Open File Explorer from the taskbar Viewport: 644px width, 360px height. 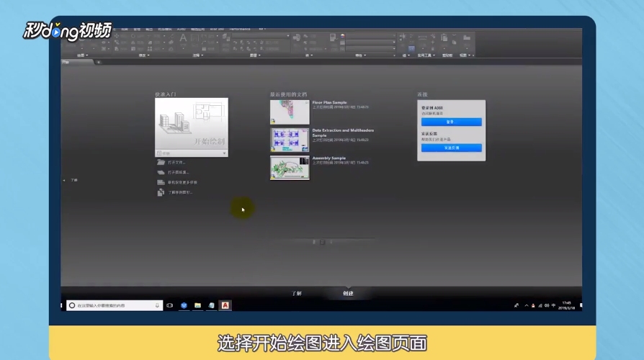[197, 305]
